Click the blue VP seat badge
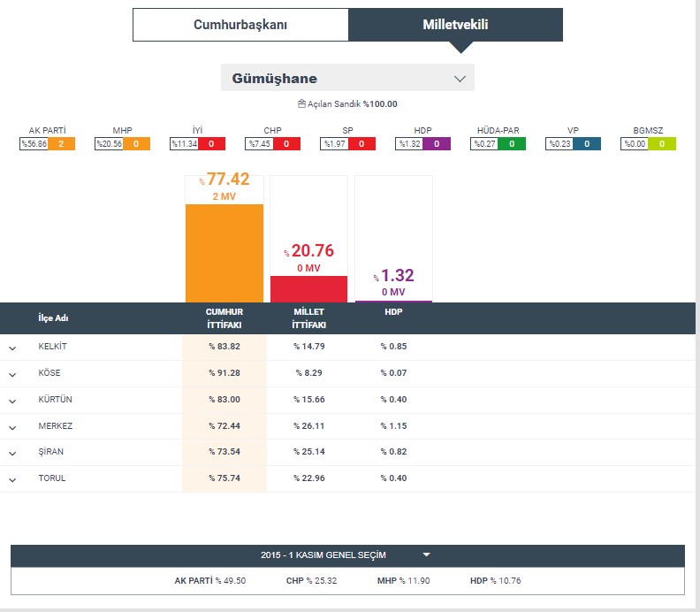700x612 pixels. 587,144
